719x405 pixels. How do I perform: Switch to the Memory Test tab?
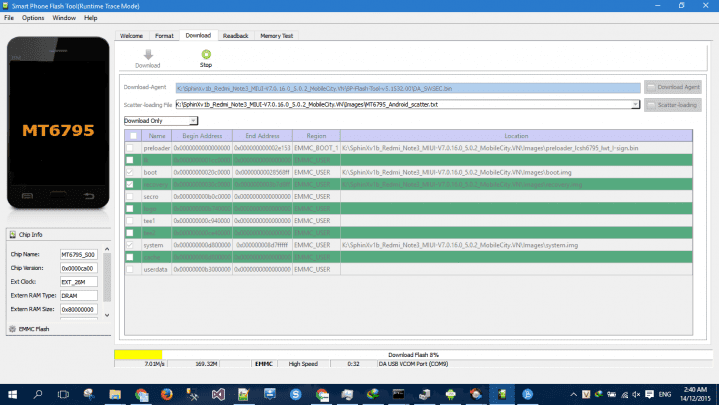click(x=277, y=36)
